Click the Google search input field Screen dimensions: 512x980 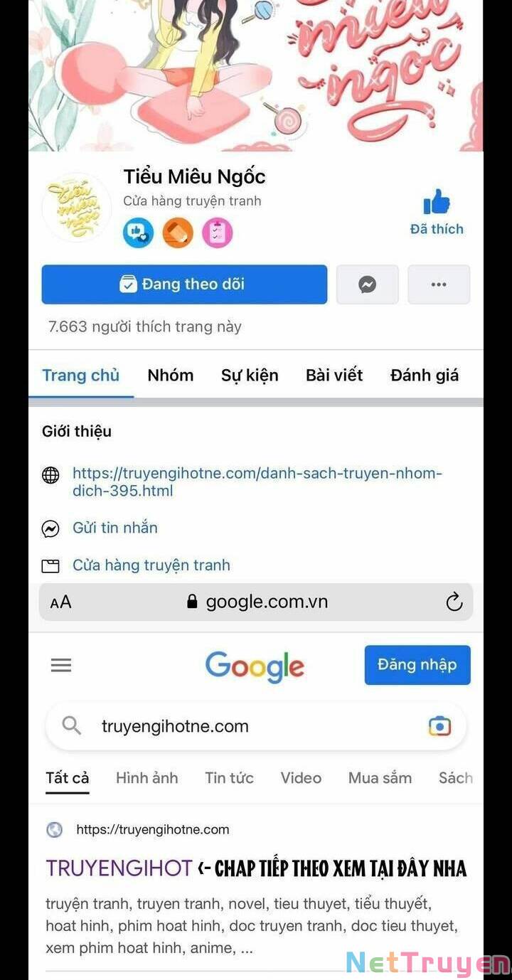click(x=256, y=726)
